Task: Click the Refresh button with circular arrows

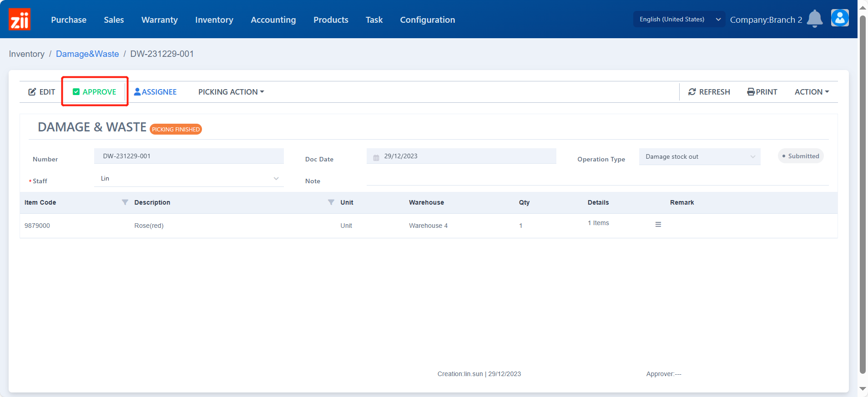Action: point(709,92)
